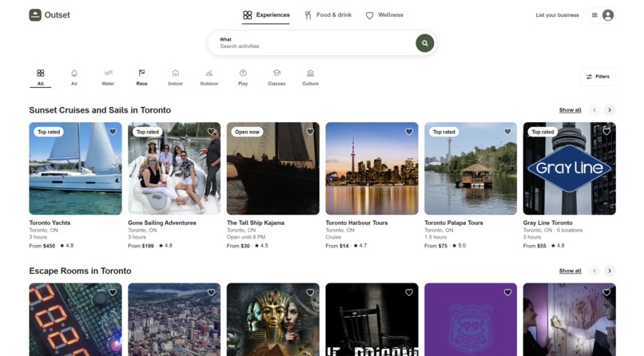
Task: Open Gray Line logo photo
Action: click(570, 168)
